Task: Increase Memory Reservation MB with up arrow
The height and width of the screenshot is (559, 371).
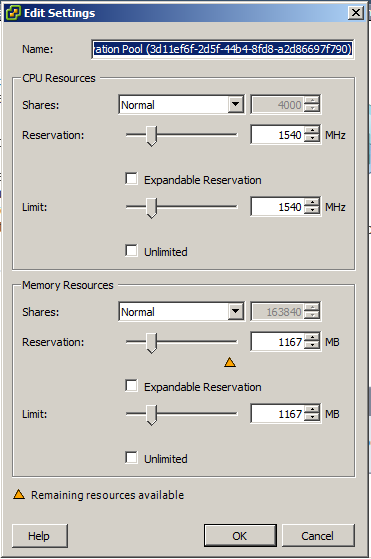Action: click(x=313, y=338)
